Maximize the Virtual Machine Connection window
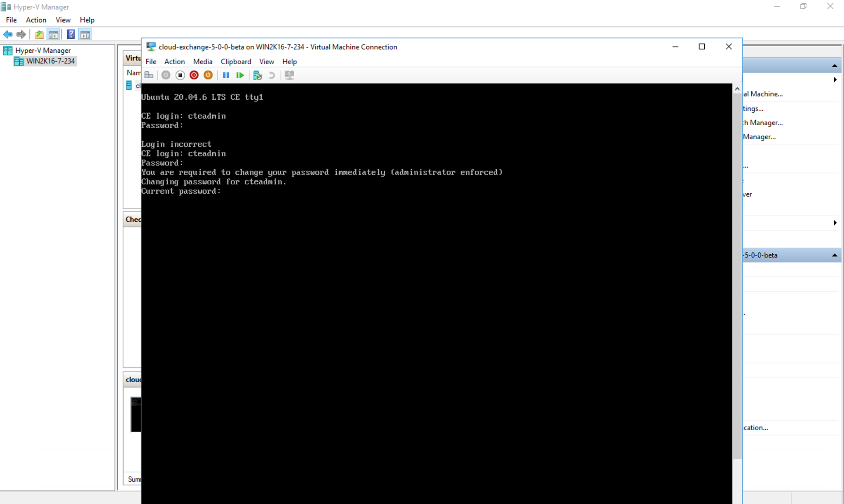This screenshot has width=844, height=504. coord(702,47)
